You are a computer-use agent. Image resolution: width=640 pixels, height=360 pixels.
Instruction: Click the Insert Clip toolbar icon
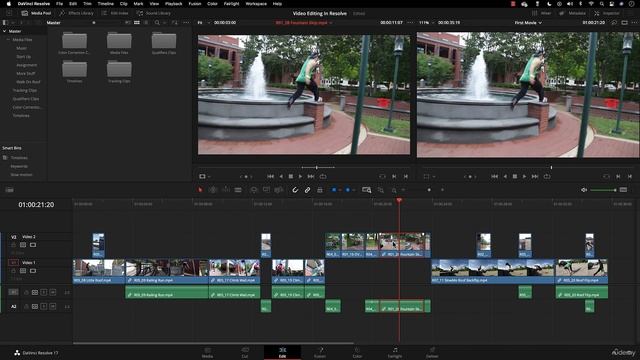pyautogui.click(x=254, y=190)
